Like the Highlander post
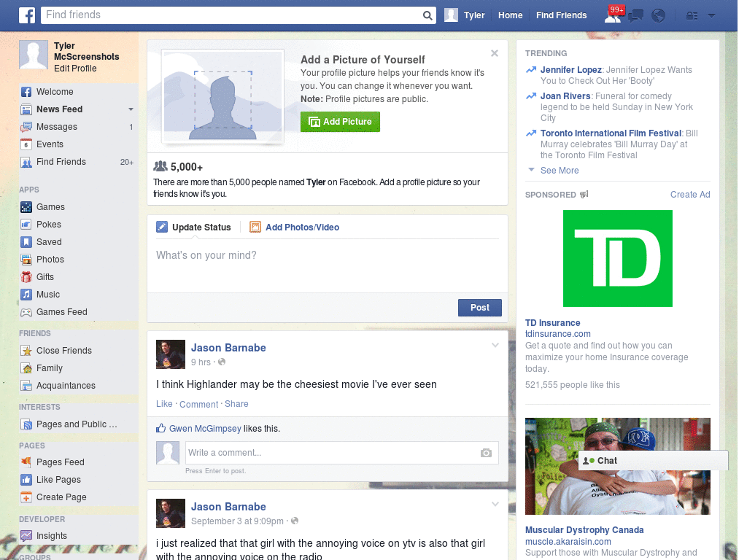 [x=164, y=404]
